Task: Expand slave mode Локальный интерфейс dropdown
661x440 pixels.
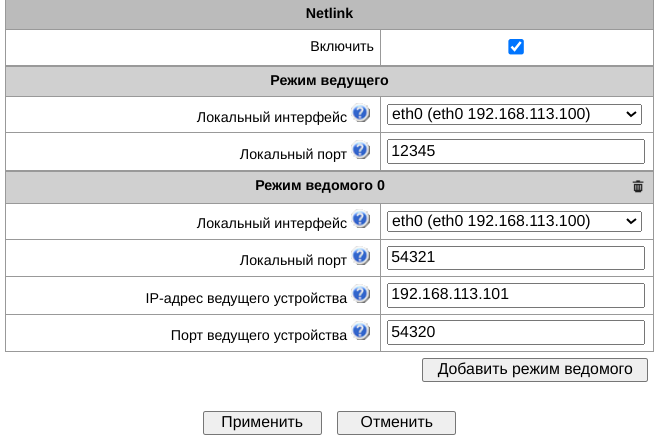Action: 514,221
